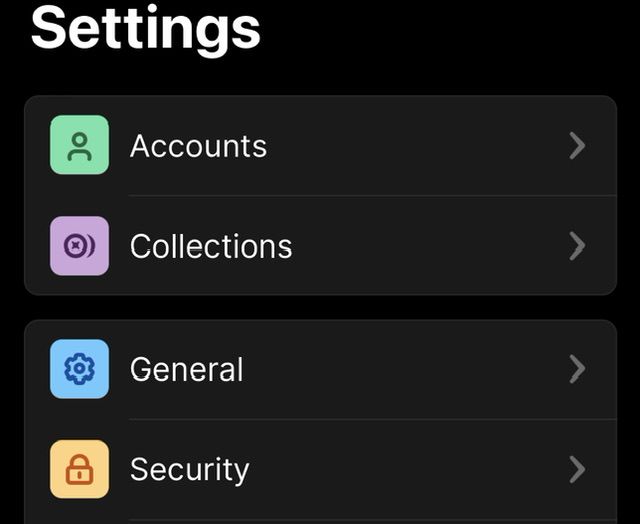Click the blue General gear icon
This screenshot has height=524, width=640.
[79, 369]
